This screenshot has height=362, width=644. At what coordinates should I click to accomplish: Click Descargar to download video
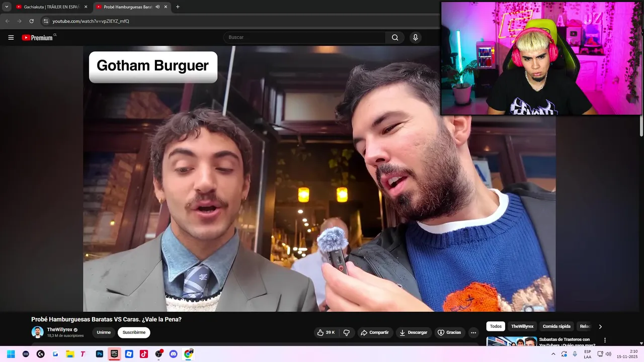coord(414,332)
